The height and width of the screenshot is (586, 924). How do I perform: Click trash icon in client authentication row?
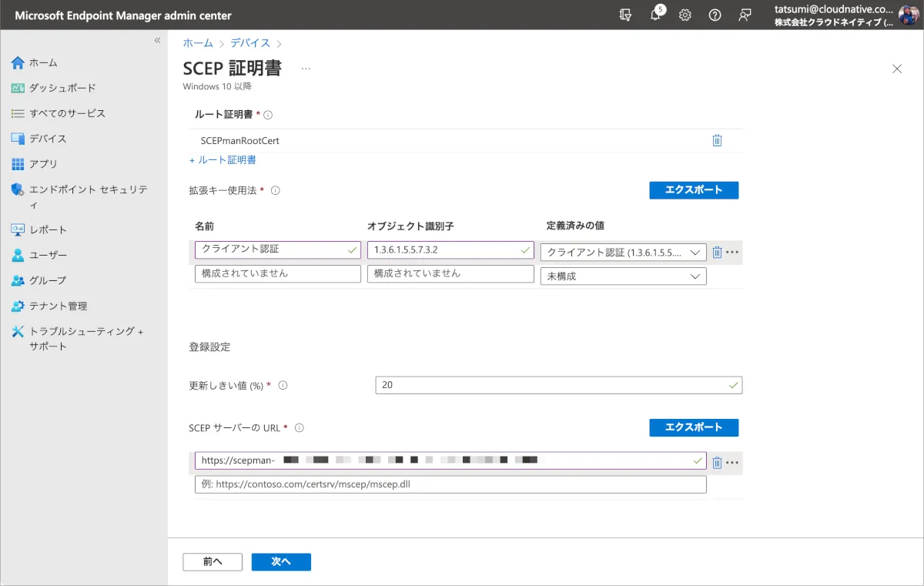(x=717, y=252)
